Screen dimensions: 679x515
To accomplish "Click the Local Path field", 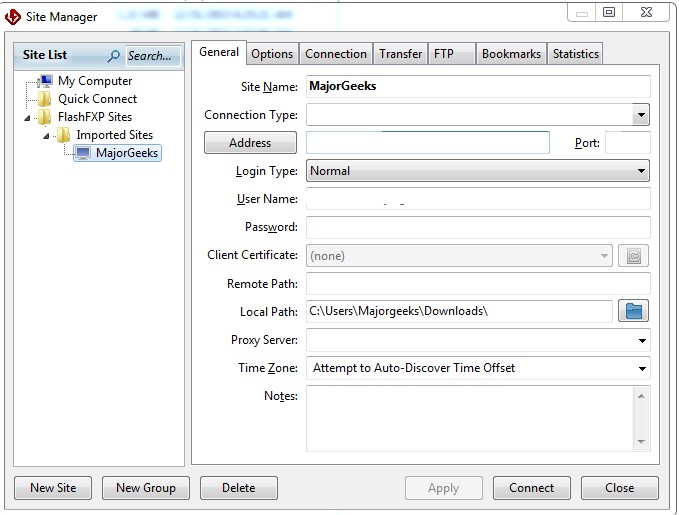I will tap(459, 311).
